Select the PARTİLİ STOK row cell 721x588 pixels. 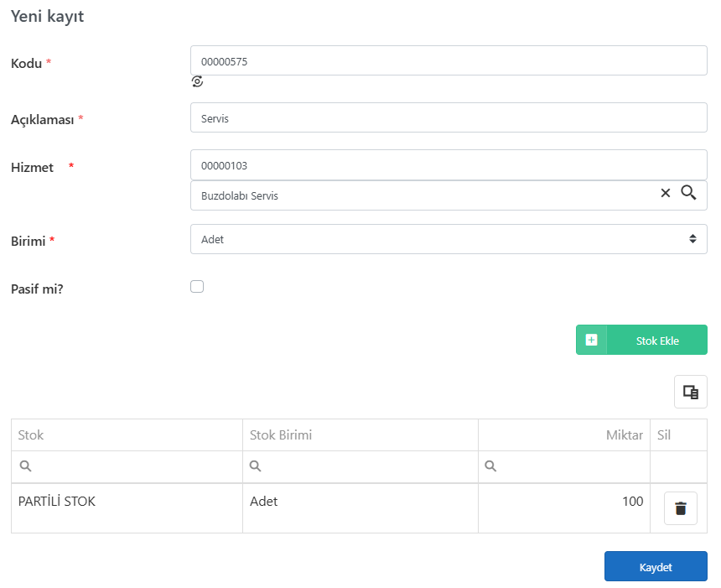coord(127,508)
